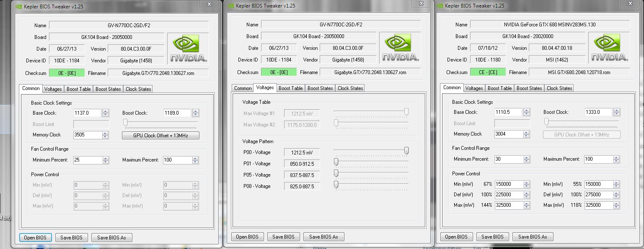This screenshot has width=644, height=249.
Task: Click P08 - Voltage slider handle
Action: [336, 184]
